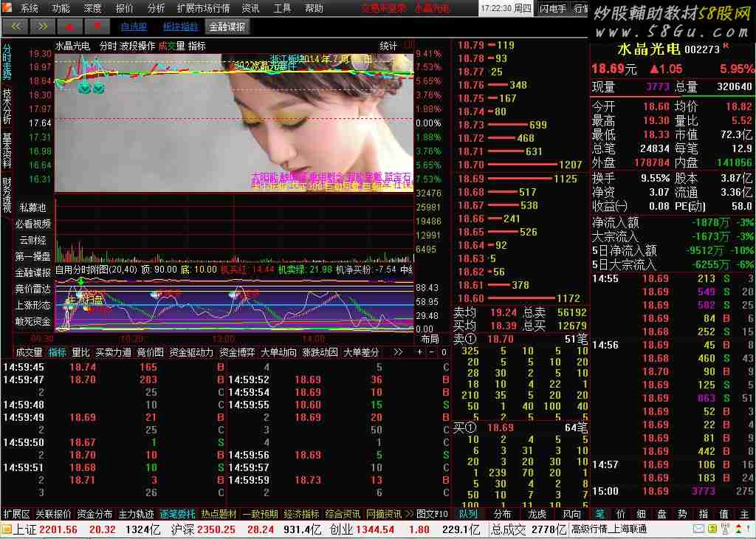Click the 金融谍报 toolbar button
This screenshot has width=756, height=539.
(227, 27)
